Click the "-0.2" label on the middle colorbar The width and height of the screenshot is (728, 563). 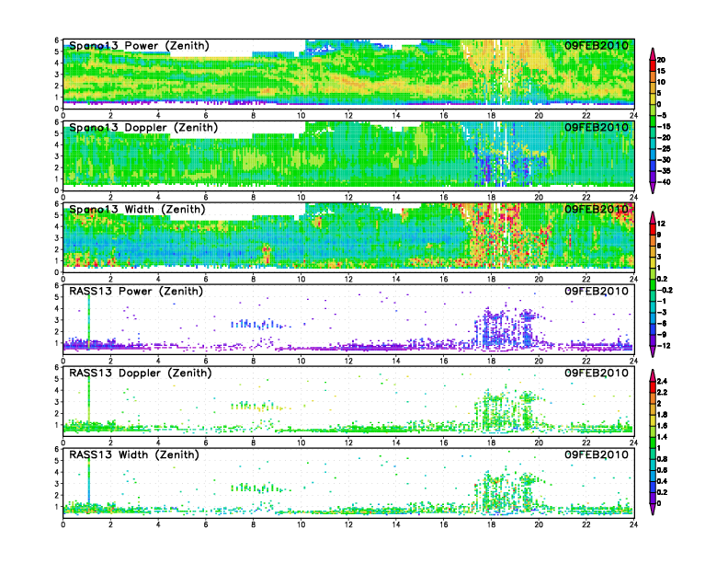coord(665,290)
